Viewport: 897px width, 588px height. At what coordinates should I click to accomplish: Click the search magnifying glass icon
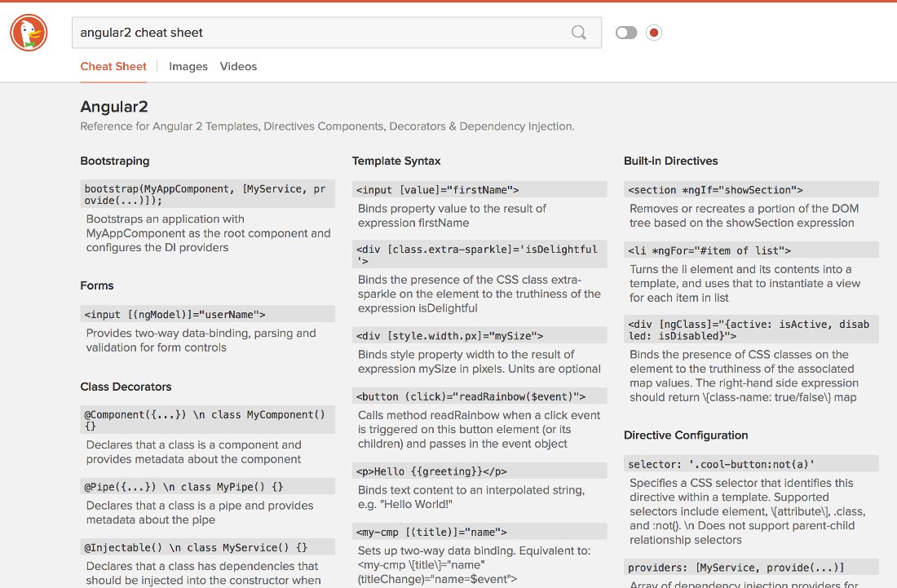tap(579, 32)
